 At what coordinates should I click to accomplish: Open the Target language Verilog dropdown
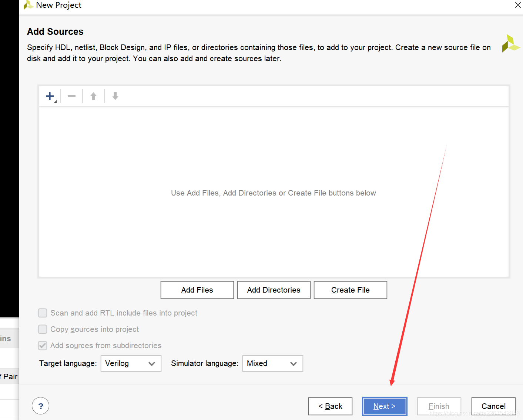[x=131, y=363]
